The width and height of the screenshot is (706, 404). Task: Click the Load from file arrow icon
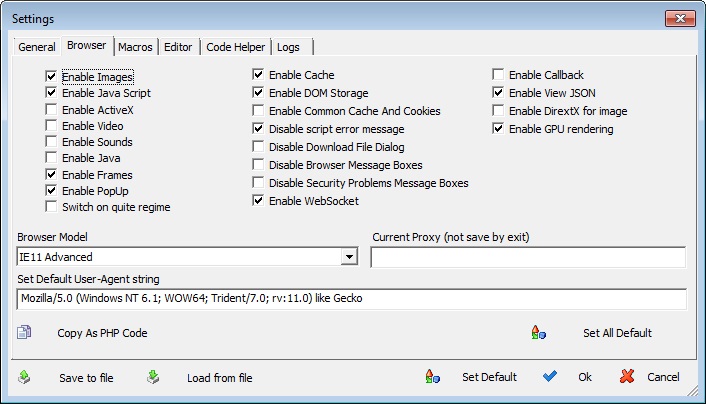(x=153, y=377)
